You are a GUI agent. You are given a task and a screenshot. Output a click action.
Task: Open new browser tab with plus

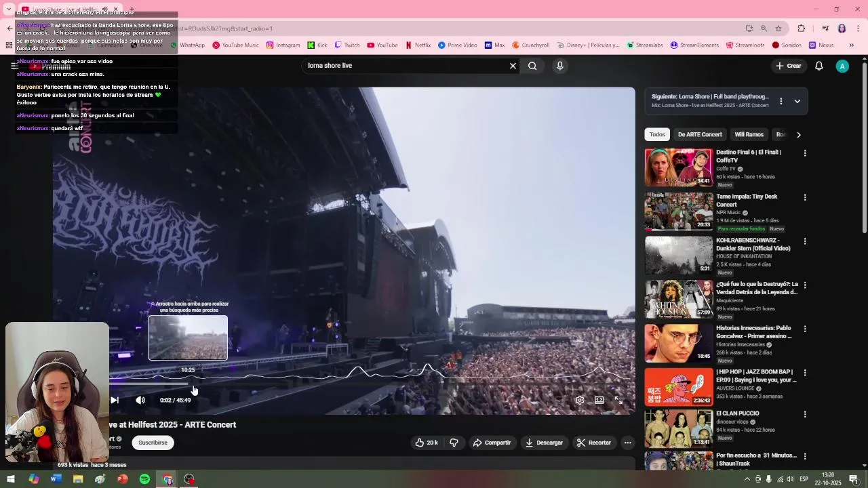click(x=132, y=9)
